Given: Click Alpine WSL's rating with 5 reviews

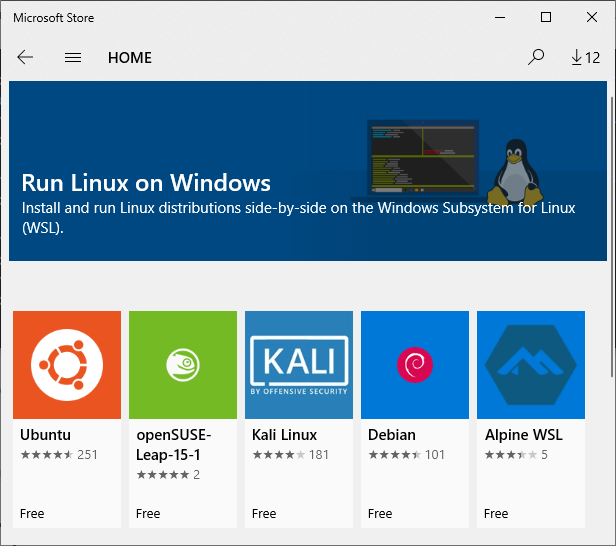Looking at the screenshot, I should (x=516, y=455).
